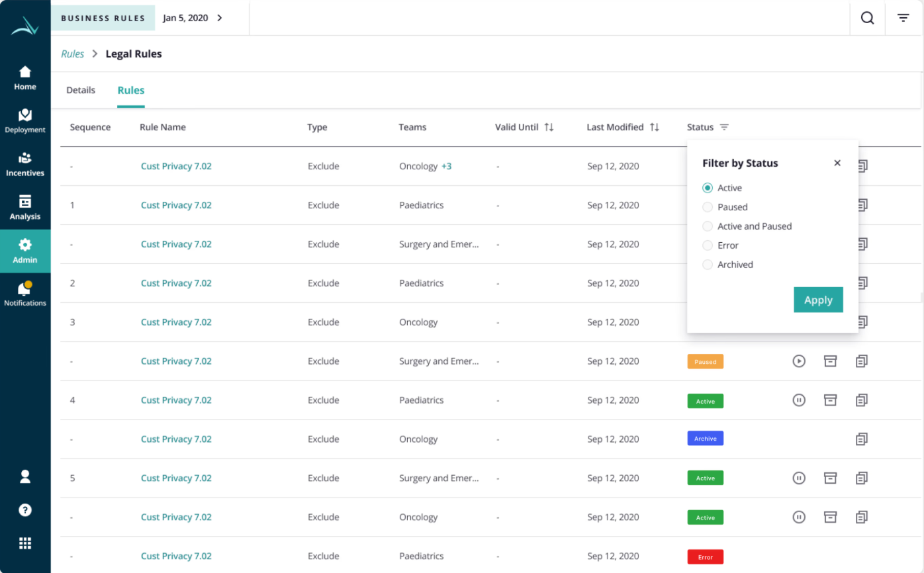Screen dimensions: 924x573
Task: Archive the sequence 4 rule
Action: pyautogui.click(x=830, y=400)
